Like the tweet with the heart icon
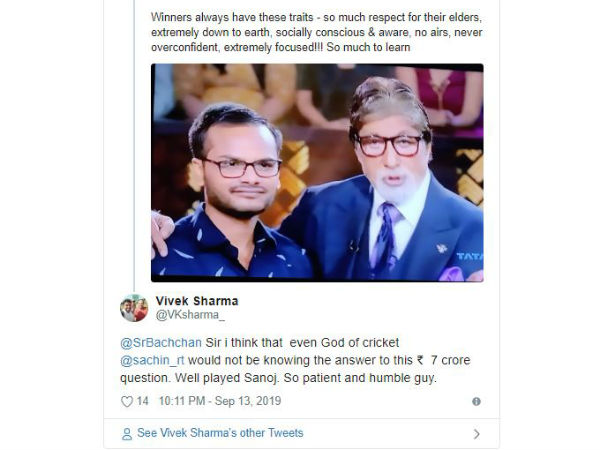 [x=126, y=401]
